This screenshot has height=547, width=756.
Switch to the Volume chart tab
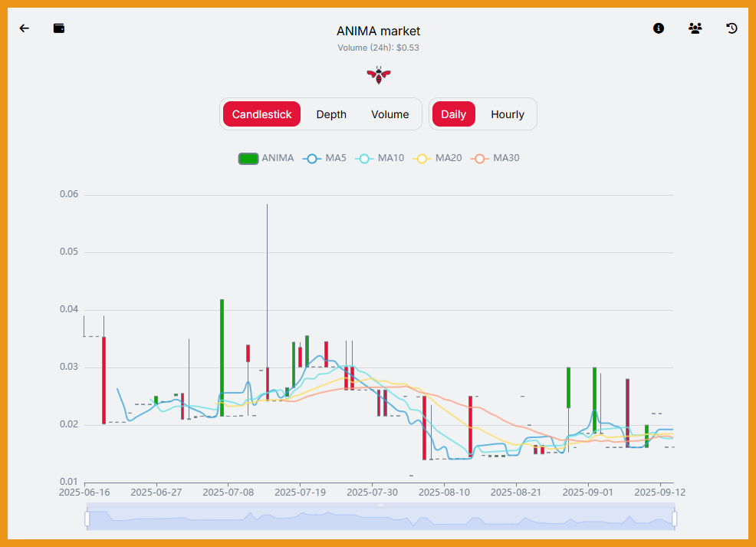pyautogui.click(x=390, y=114)
